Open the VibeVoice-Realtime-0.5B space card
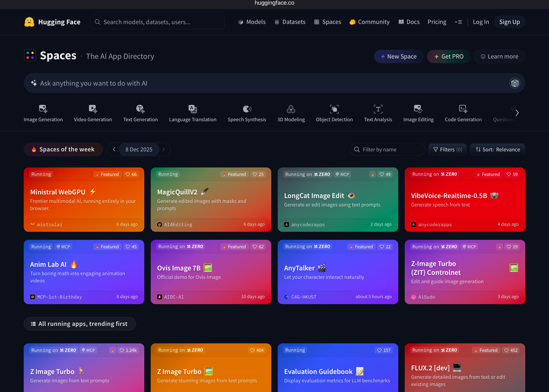 coord(465,200)
